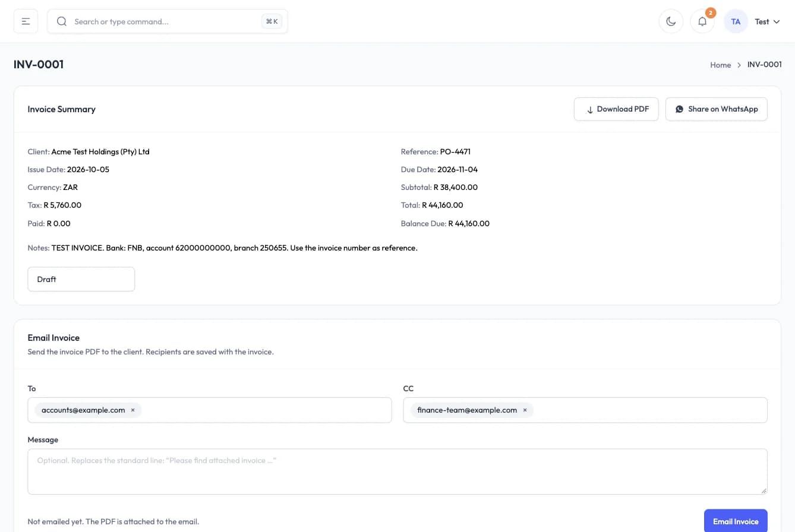Click the search magnifier icon
This screenshot has width=795, height=532.
(62, 21)
